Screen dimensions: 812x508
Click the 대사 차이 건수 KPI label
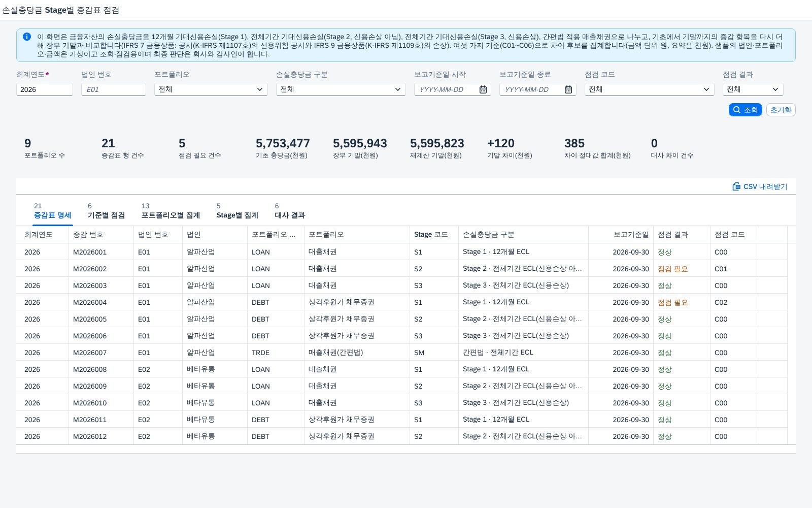[672, 155]
